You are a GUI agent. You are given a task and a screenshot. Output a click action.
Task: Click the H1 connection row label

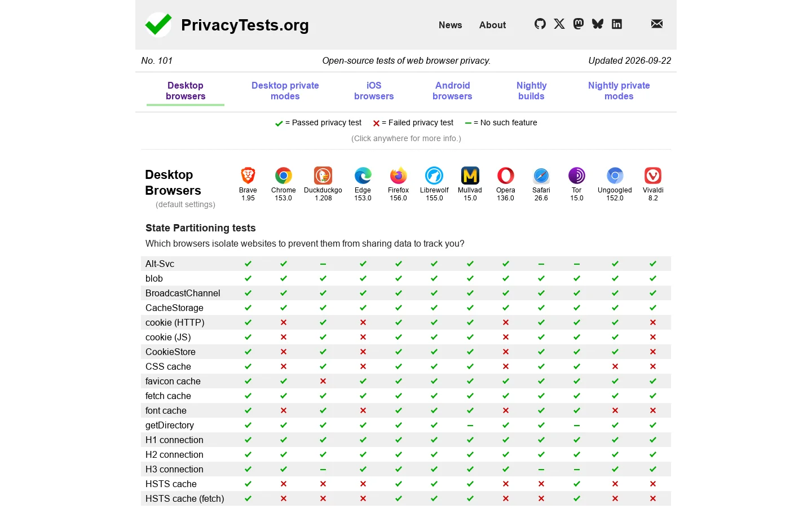[174, 440]
